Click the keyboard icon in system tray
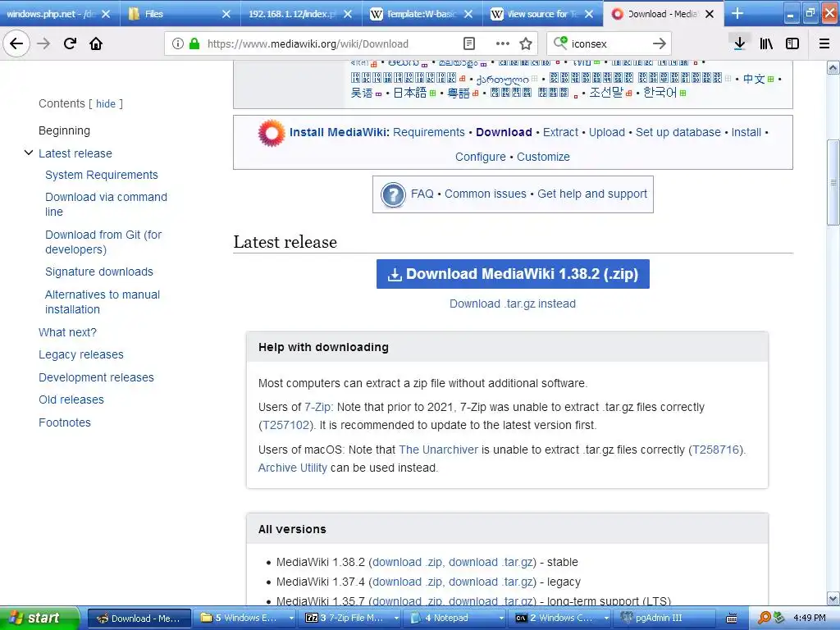This screenshot has height=630, width=840. [731, 619]
